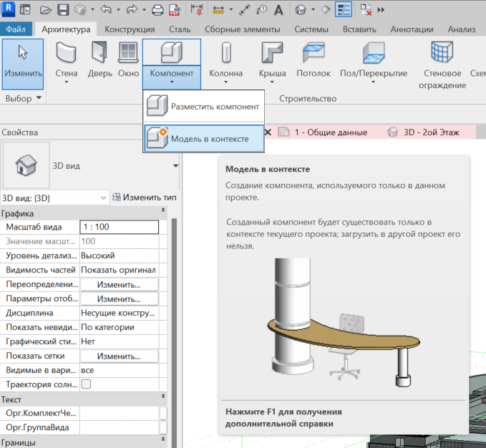Expand the Выбор panel dropdown
This screenshot has width=486, height=448.
pyautogui.click(x=39, y=98)
